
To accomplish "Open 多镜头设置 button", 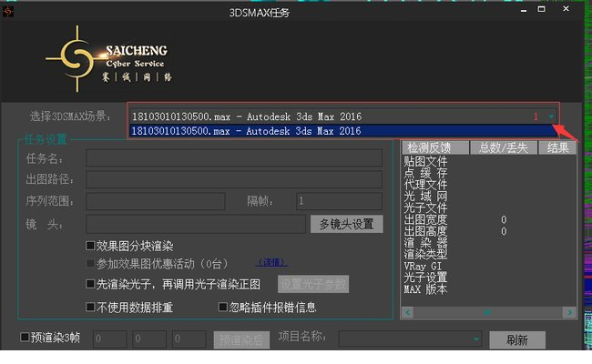I will tap(347, 224).
